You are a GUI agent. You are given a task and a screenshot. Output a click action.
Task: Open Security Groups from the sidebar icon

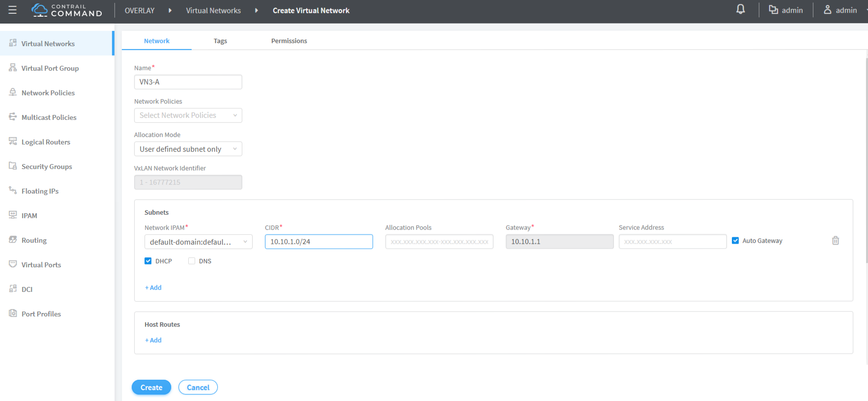point(13,166)
